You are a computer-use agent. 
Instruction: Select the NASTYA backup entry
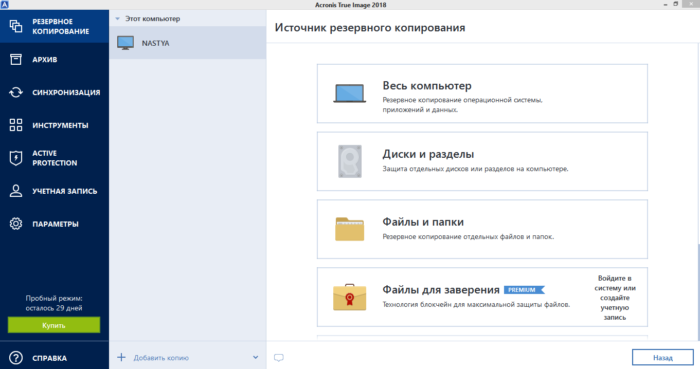coord(188,43)
